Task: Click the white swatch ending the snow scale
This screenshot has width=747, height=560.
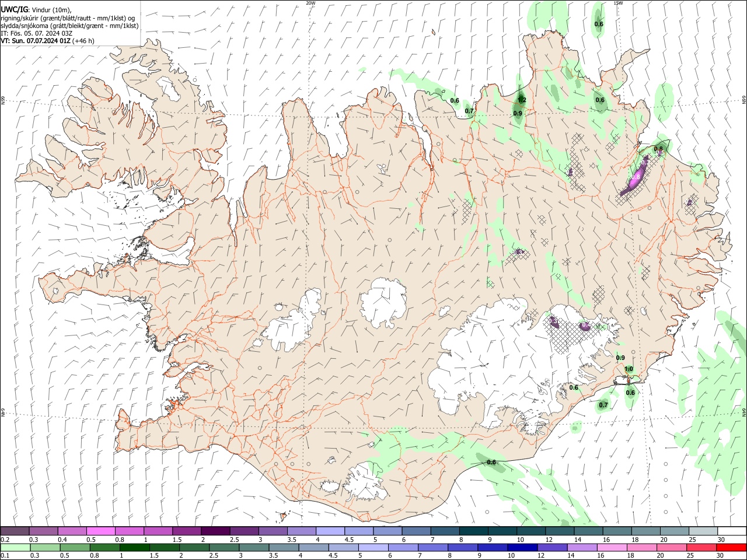Action: coord(731,531)
